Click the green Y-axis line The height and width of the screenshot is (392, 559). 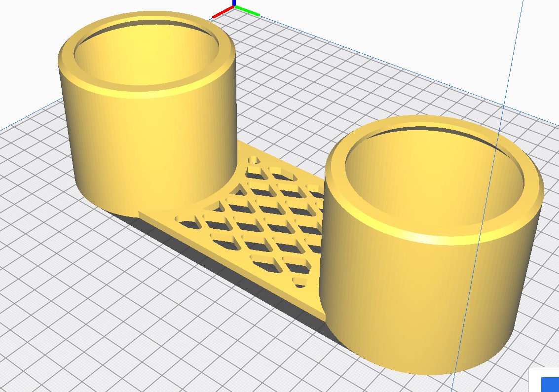click(x=248, y=11)
